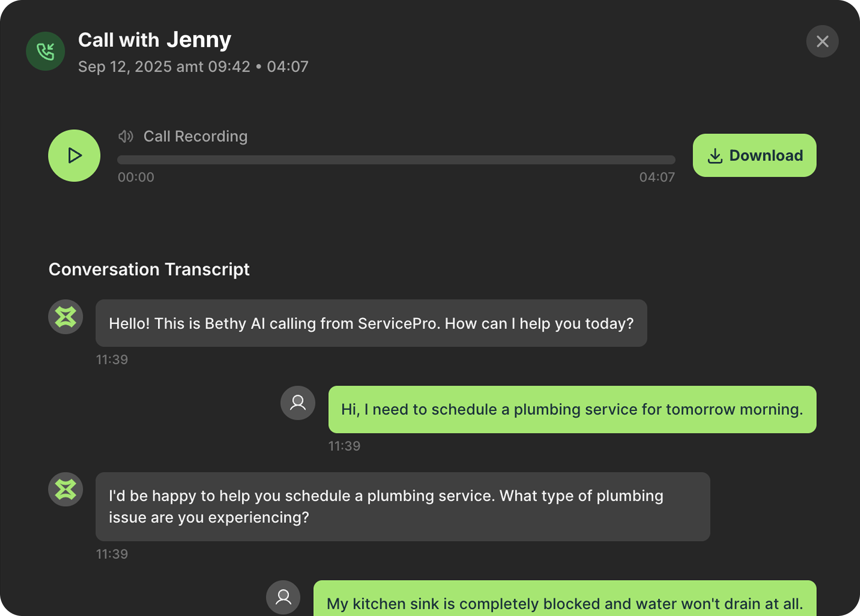Close the call details dialog
The width and height of the screenshot is (860, 616).
pyautogui.click(x=822, y=42)
